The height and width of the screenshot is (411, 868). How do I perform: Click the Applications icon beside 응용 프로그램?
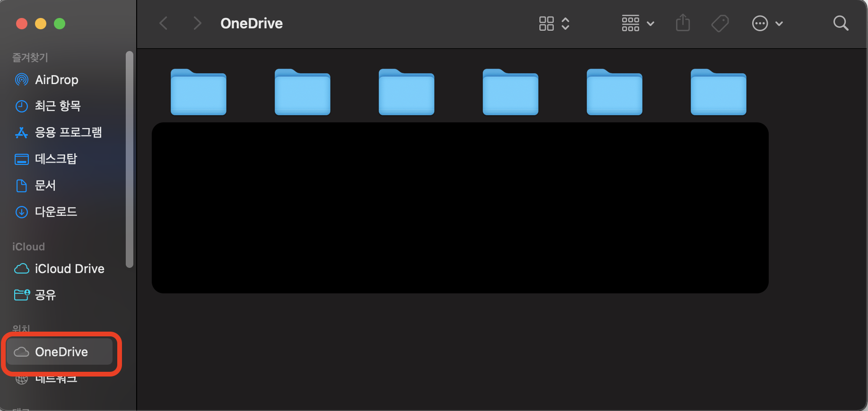pos(22,133)
